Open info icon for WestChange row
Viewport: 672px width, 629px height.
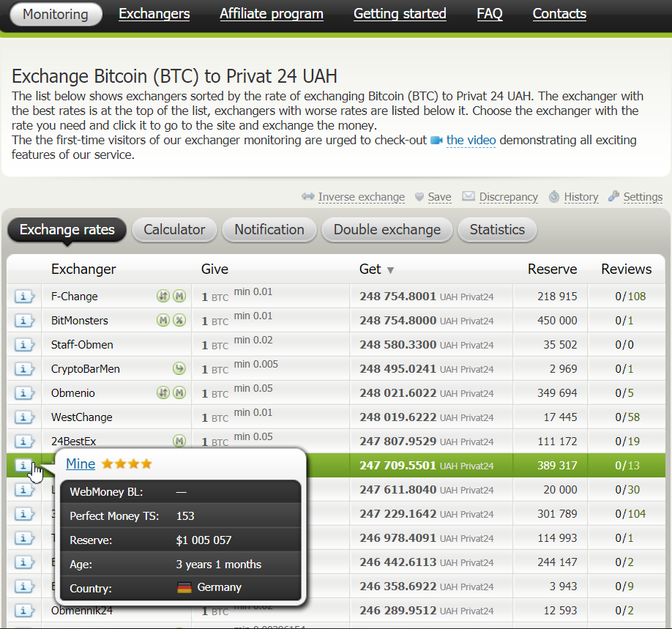23,417
